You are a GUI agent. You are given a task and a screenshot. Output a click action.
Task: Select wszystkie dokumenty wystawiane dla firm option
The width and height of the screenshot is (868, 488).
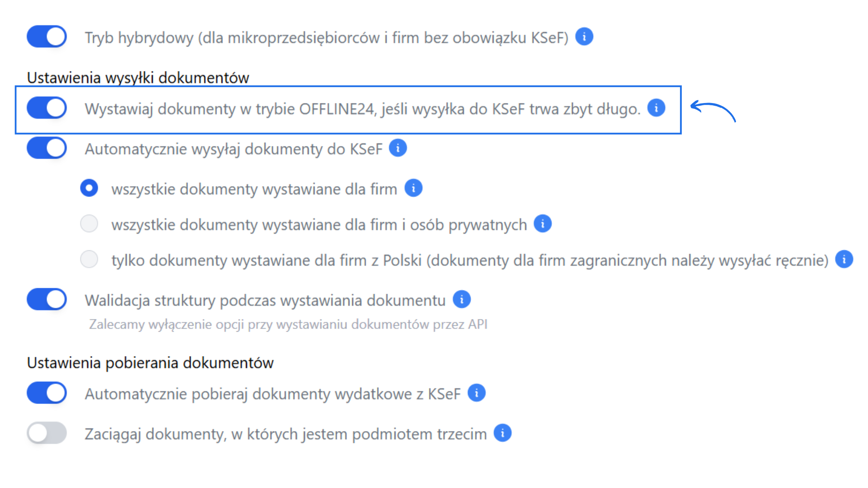click(x=89, y=188)
